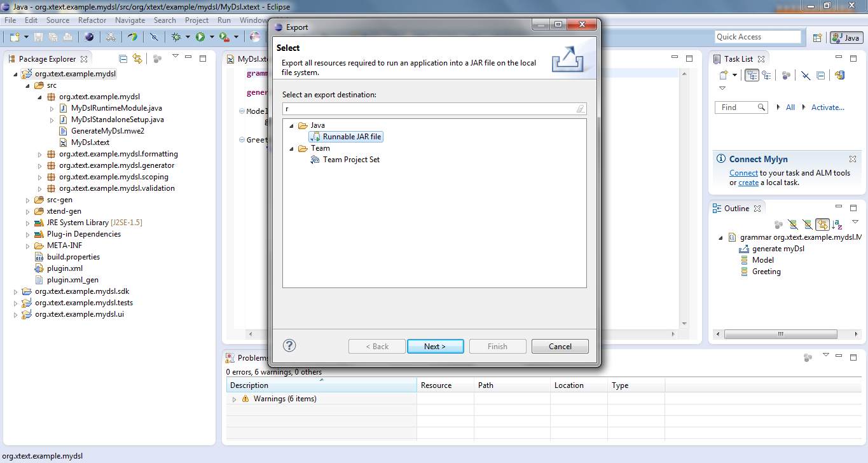Collapse org.xtext.example.mydsl project node
Viewport: 868px width, 463px height.
tap(16, 74)
